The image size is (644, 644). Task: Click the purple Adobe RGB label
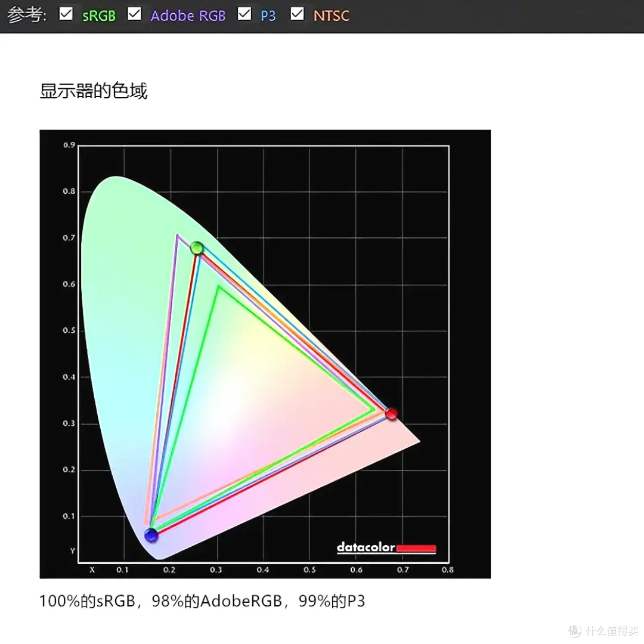coord(188,16)
